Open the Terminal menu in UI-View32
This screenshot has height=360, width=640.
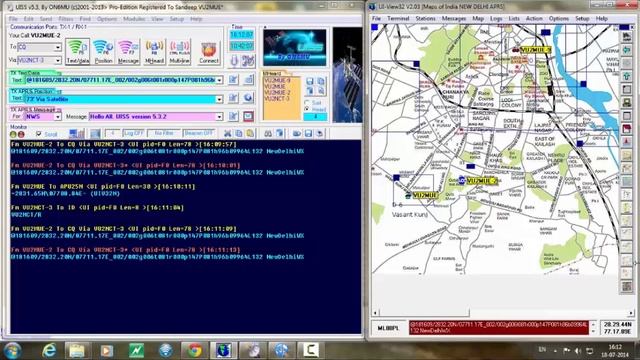click(x=398, y=18)
